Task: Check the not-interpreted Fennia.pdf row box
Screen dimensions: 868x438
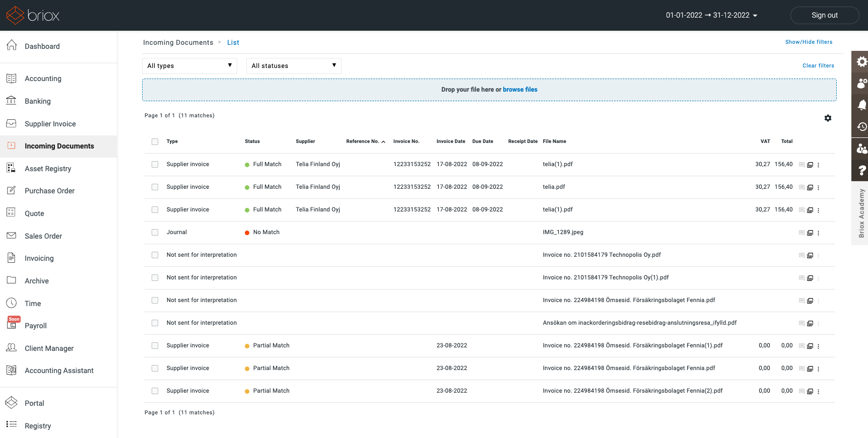Action: tap(155, 300)
